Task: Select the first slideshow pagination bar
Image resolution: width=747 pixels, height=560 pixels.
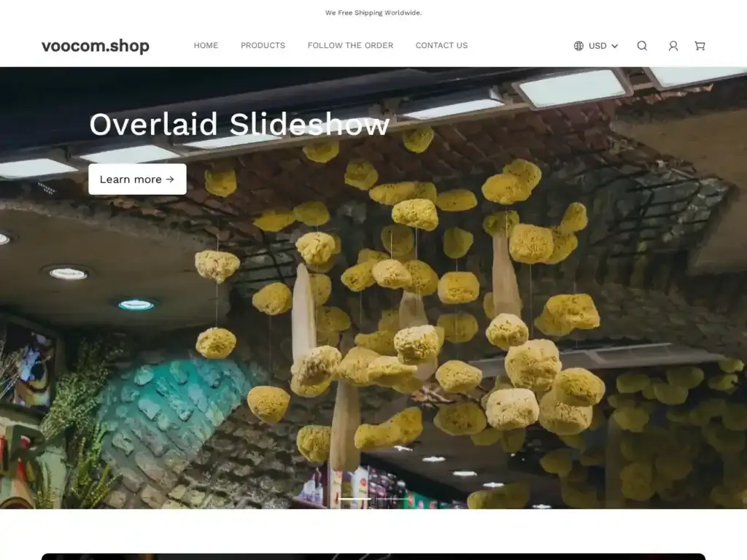Action: tap(355, 499)
